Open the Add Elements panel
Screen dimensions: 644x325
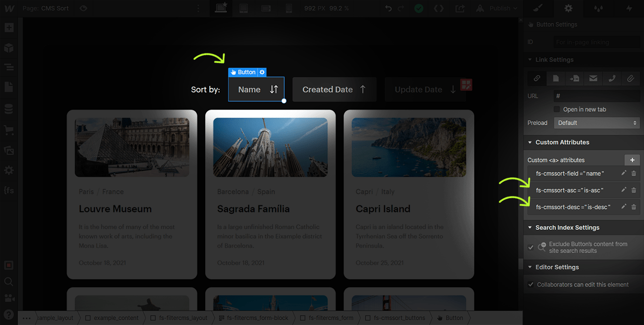(x=9, y=28)
